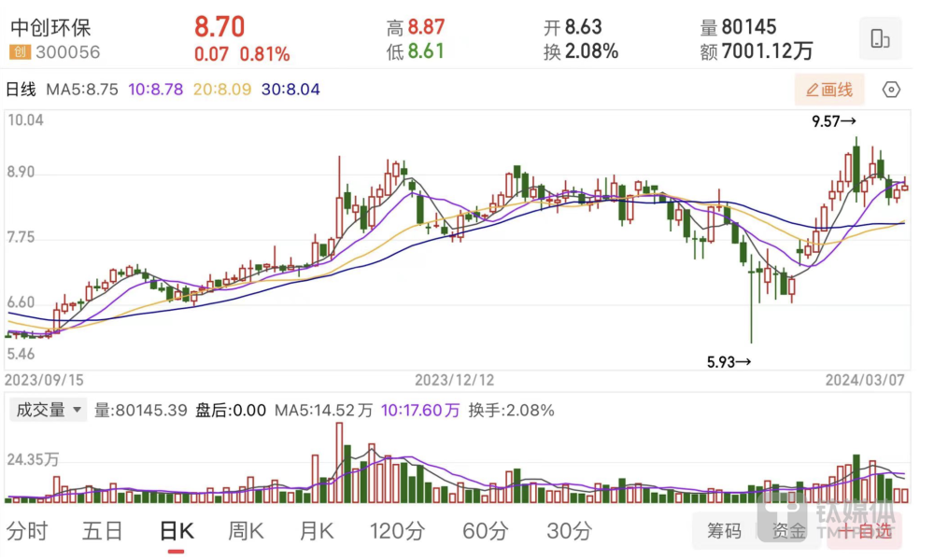Switch to the 周K tab
Screen dimensions: 934x560
pyautogui.click(x=245, y=530)
